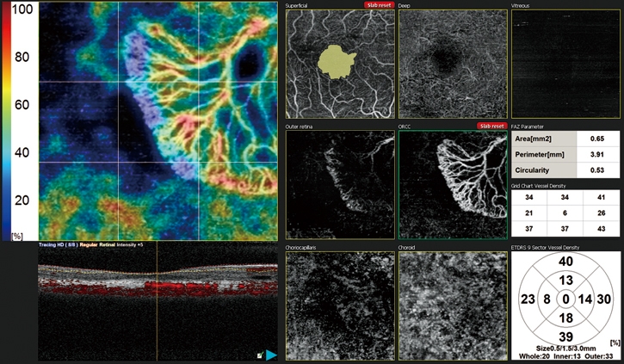The image size is (624, 364).
Task: Toggle the checkbox in the B-scan corner
Action: click(x=258, y=355)
